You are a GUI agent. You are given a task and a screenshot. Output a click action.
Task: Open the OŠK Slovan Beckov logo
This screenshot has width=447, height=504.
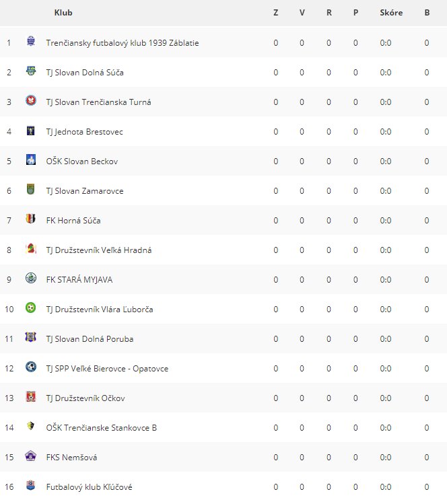(x=31, y=159)
